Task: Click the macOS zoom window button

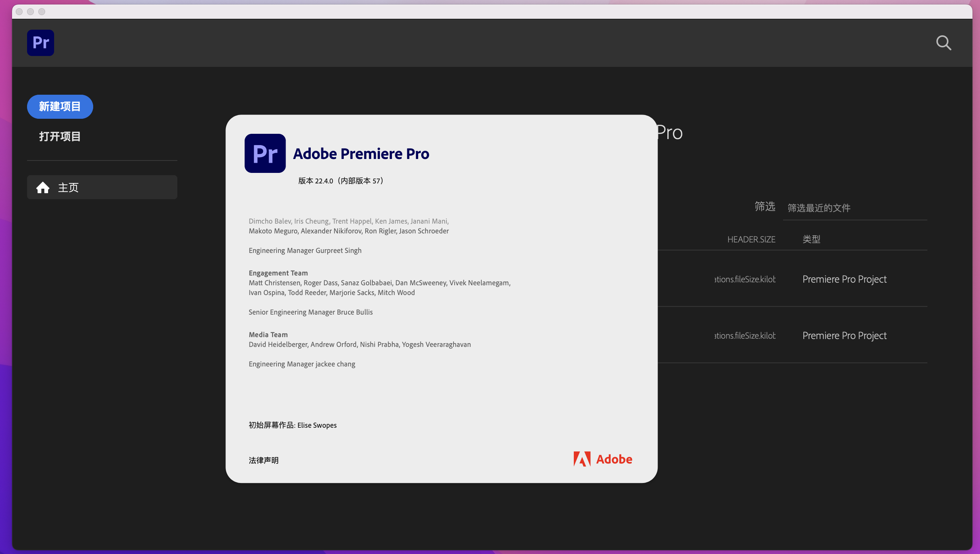Action: click(x=42, y=12)
